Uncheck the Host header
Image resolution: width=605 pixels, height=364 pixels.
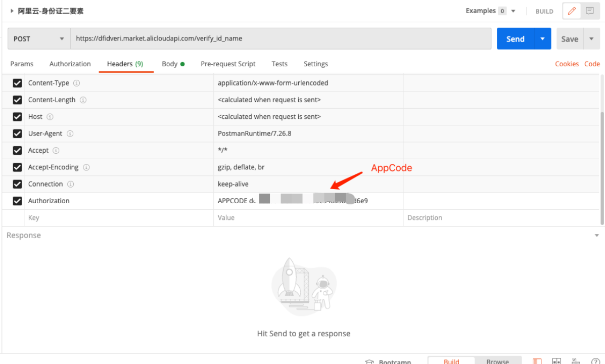[x=17, y=117]
